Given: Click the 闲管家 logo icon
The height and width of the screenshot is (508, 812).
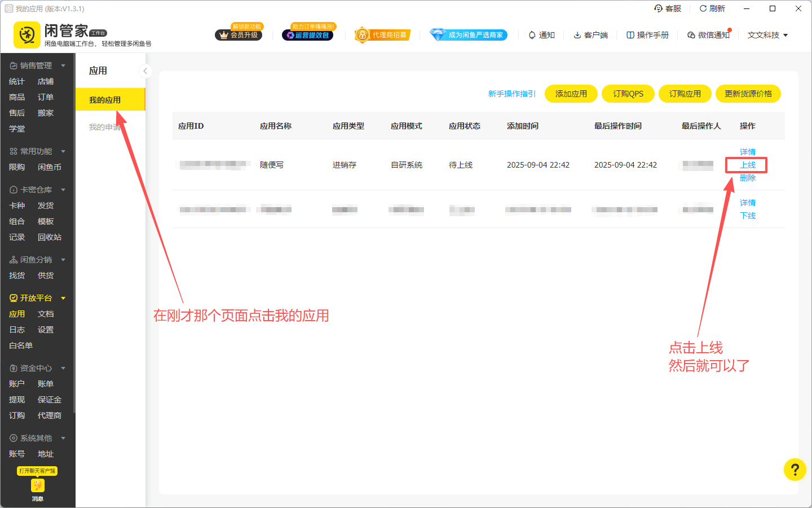Looking at the screenshot, I should [27, 35].
